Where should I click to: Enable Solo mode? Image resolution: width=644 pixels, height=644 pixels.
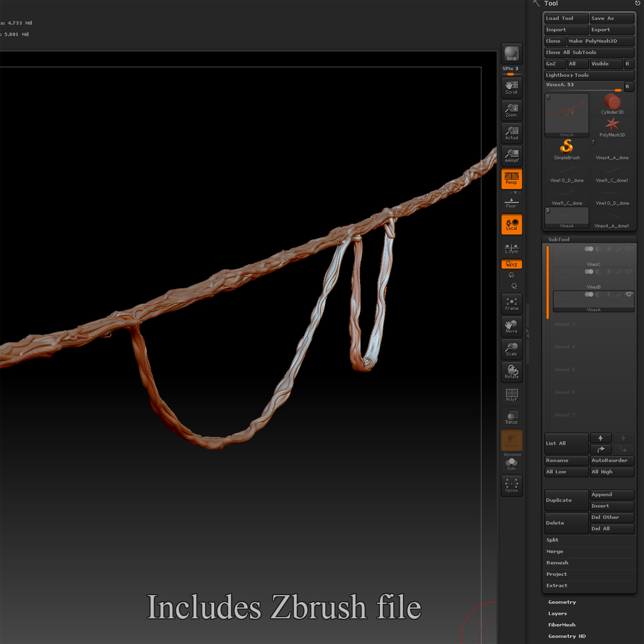tap(511, 464)
